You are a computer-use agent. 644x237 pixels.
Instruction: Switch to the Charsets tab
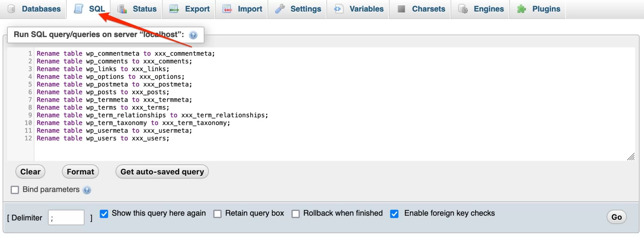[x=428, y=9]
